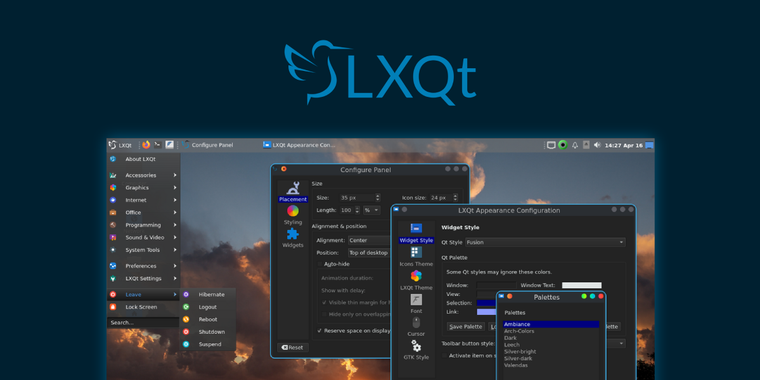This screenshot has height=380, width=760.
Task: Click Reset in Configure Panel
Action: click(292, 348)
